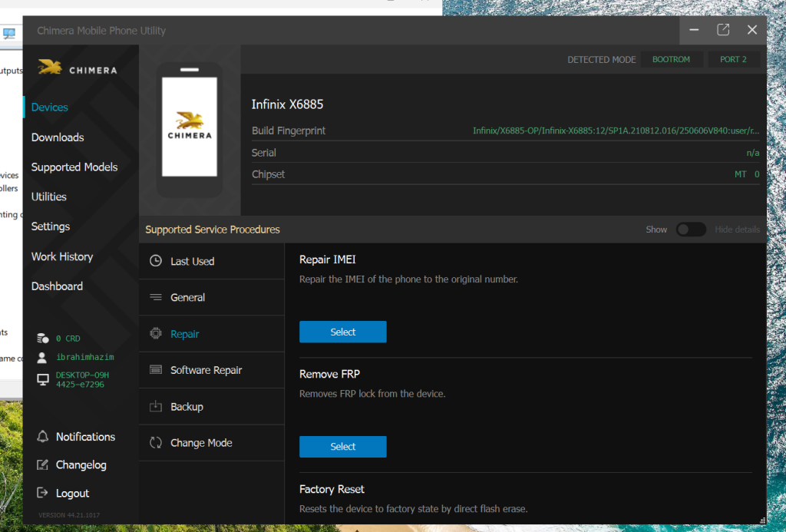Click the Infinix X6885 device title
The image size is (786, 532).
coord(287,104)
